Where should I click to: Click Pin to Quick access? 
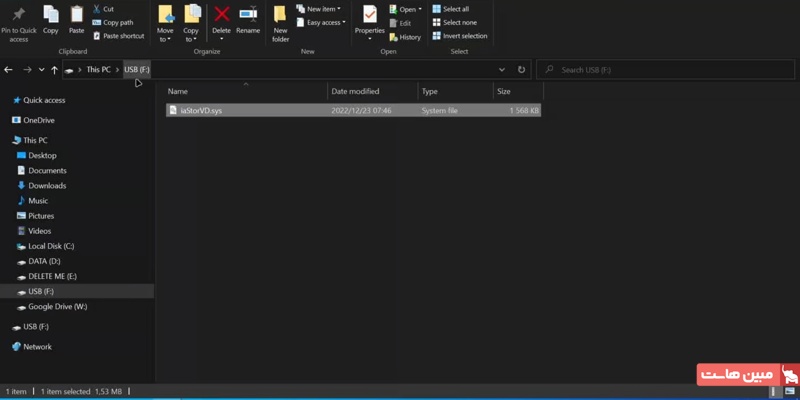tap(18, 23)
